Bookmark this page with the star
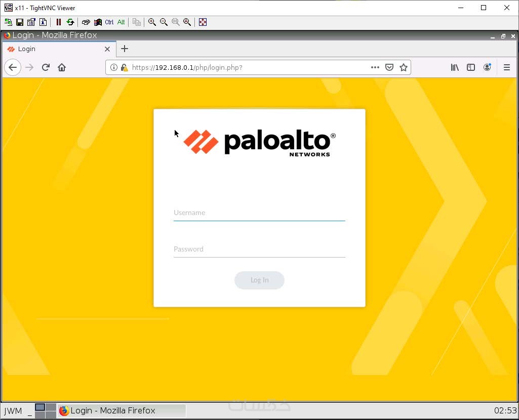This screenshot has width=519, height=420. tap(403, 67)
